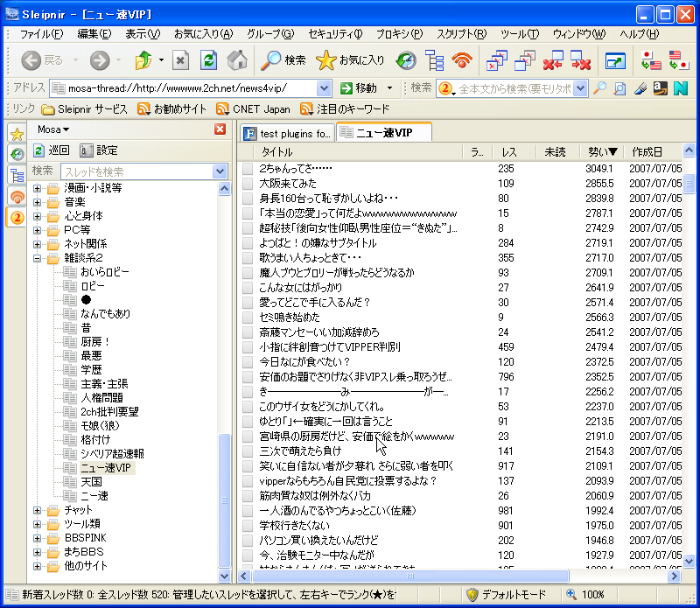The height and width of the screenshot is (608, 700).
Task: Click the zoom 100% status bar icon
Action: pyautogui.click(x=571, y=594)
